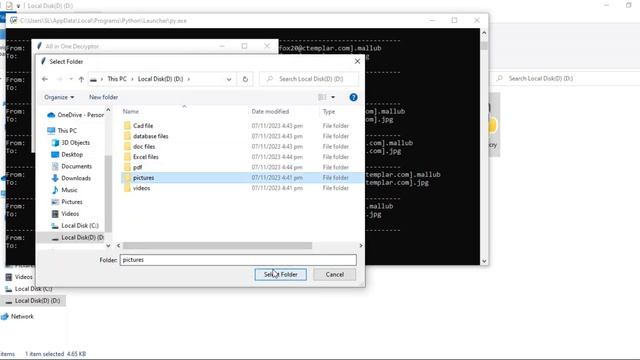Image resolution: width=640 pixels, height=360 pixels.
Task: Select the pictures folder row
Action: click(242, 178)
